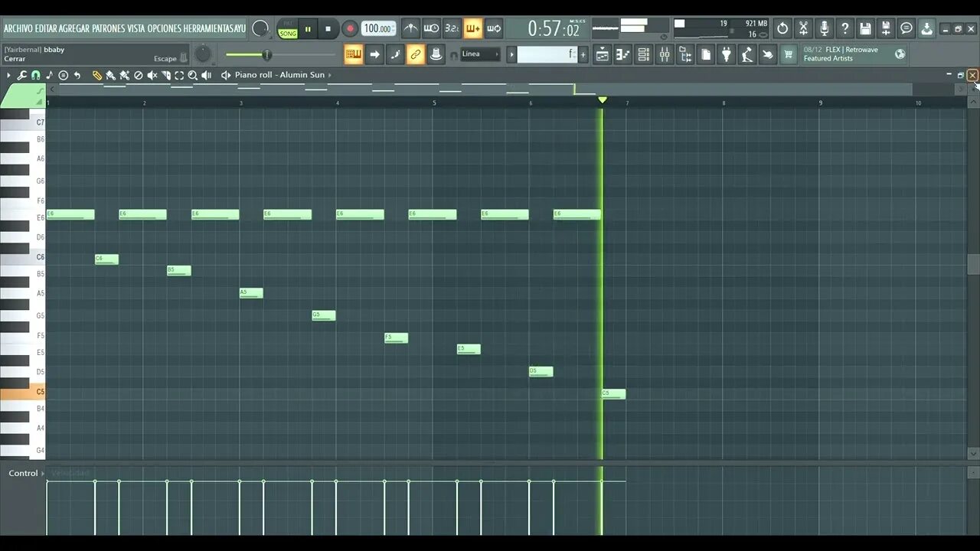Open the OPCIONES menu
The image size is (980, 551).
[x=164, y=28]
